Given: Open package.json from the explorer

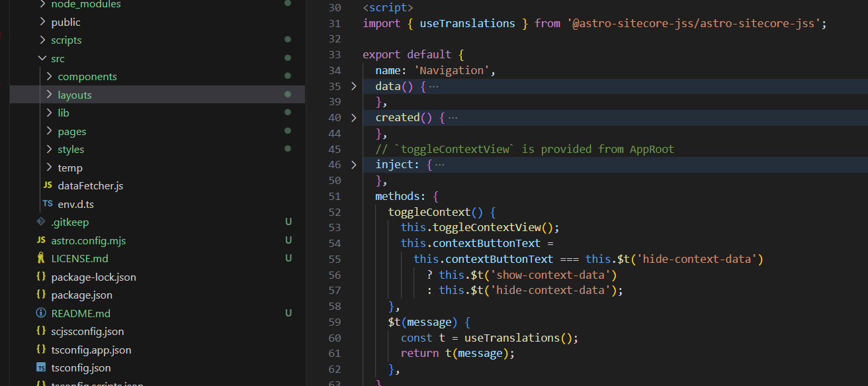Looking at the screenshot, I should 81,295.
